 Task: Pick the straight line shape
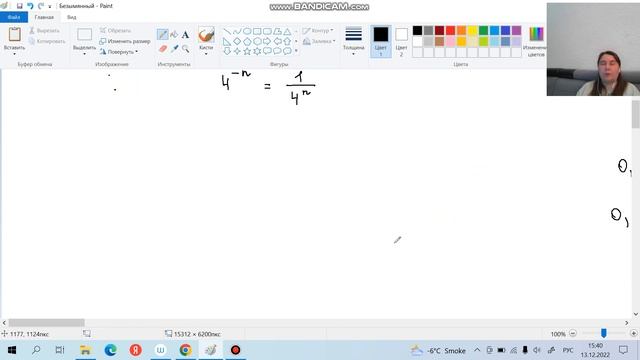click(x=227, y=31)
